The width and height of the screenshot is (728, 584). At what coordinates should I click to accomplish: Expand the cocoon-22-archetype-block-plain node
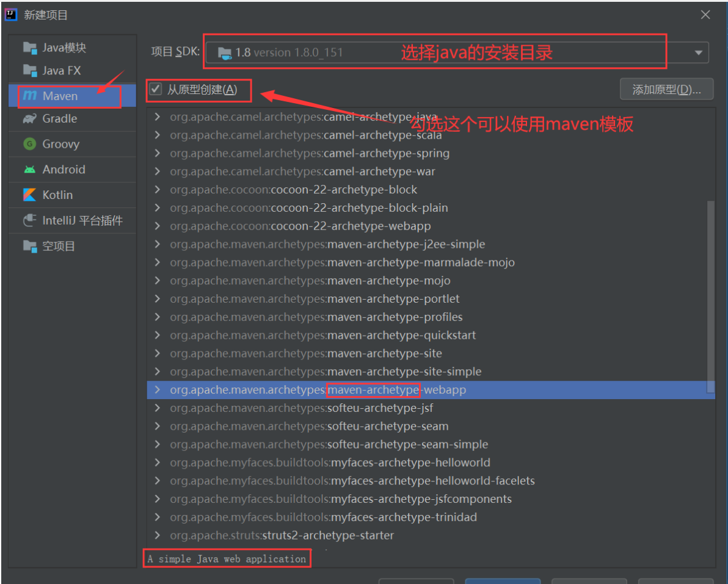tap(158, 208)
